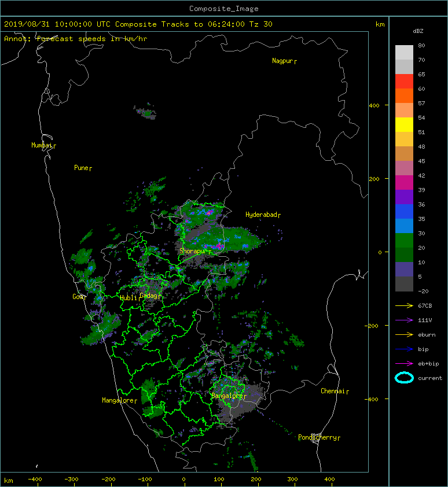The height and width of the screenshot is (487, 448).
Task: Click the Hyderabad city label
Action: point(261,215)
